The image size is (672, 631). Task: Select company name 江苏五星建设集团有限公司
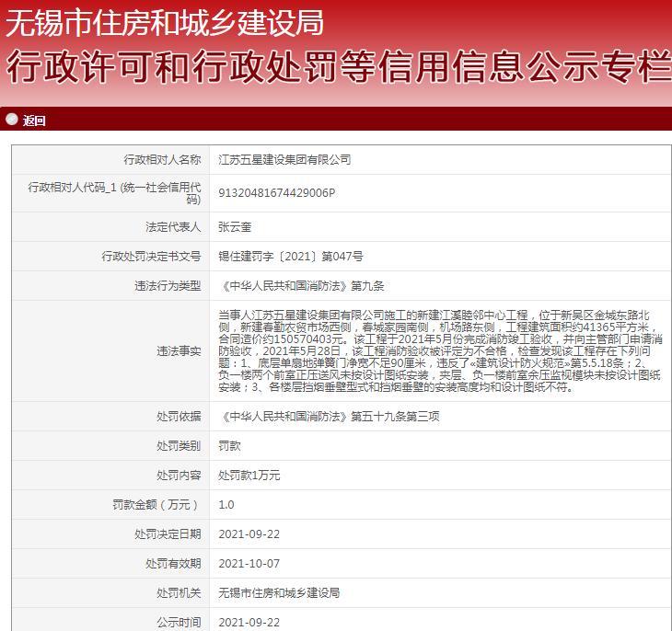[284, 160]
